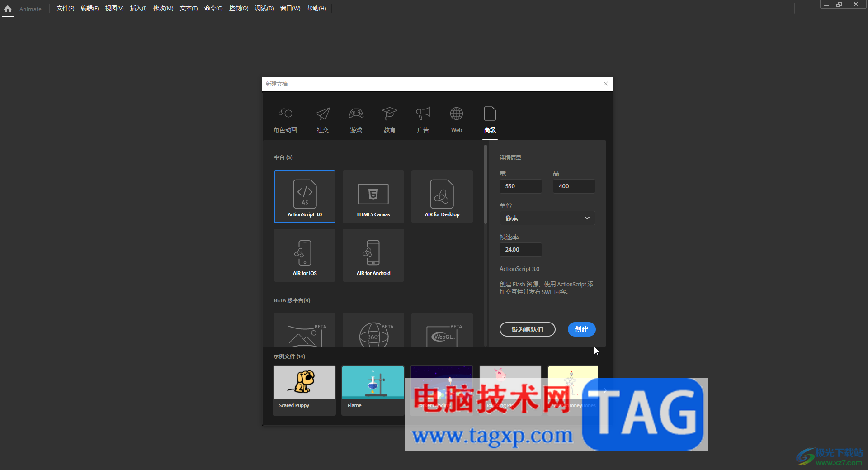Click the platform list vertical scrollbar
This screenshot has width=868, height=470.
coord(485,185)
